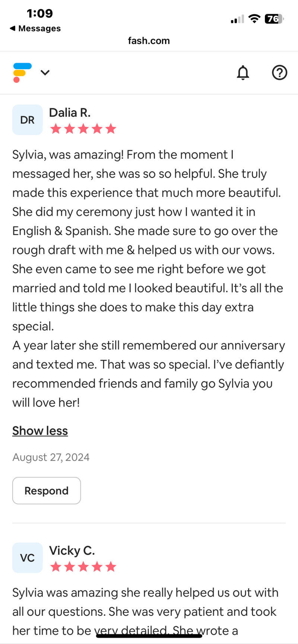Viewport: 298px width, 644px height.
Task: Open the notifications bell
Action: [x=243, y=73]
